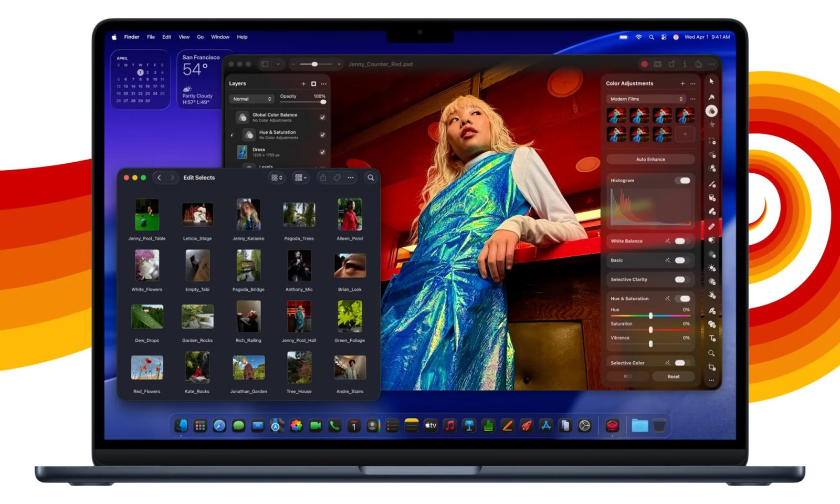Open the Modern Films preset dropdown
Image resolution: width=840 pixels, height=504 pixels.
(x=646, y=99)
